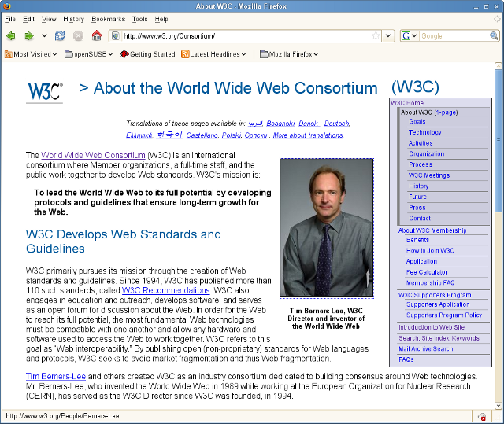Image resolution: width=504 pixels, height=424 pixels.
Task: Open the Organization sidebar link
Action: coord(427,153)
